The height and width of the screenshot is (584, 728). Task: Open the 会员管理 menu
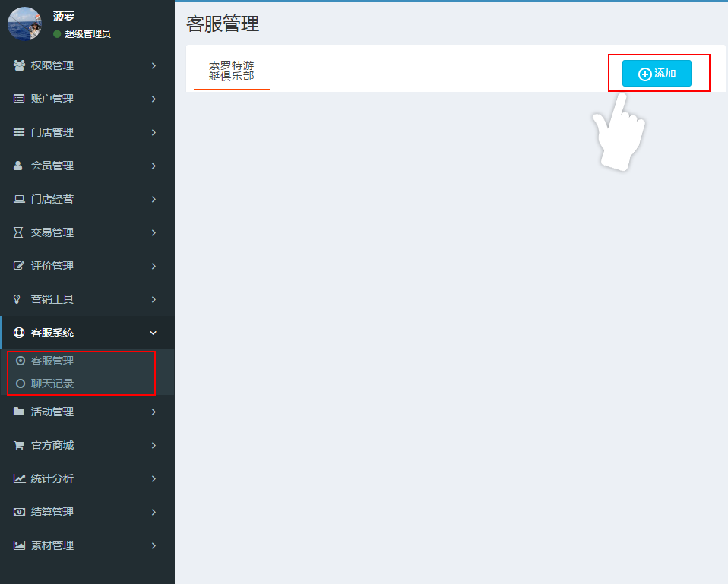[87, 166]
